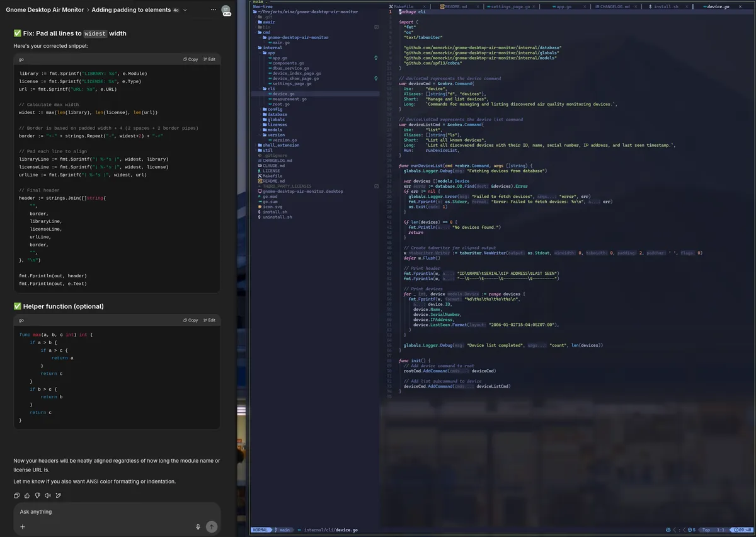Screen dimensions: 756x537
Task: Copy the first Go code snippet
Action: pos(191,59)
